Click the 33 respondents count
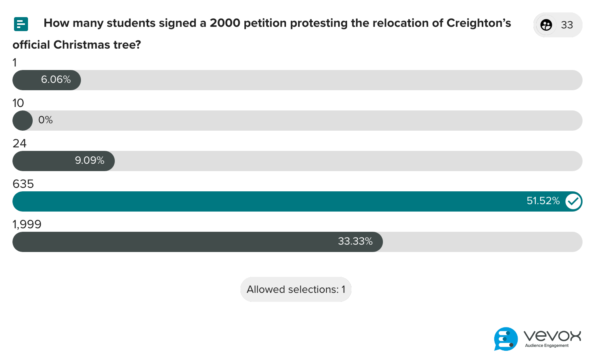595x364 pixels. coord(567,25)
